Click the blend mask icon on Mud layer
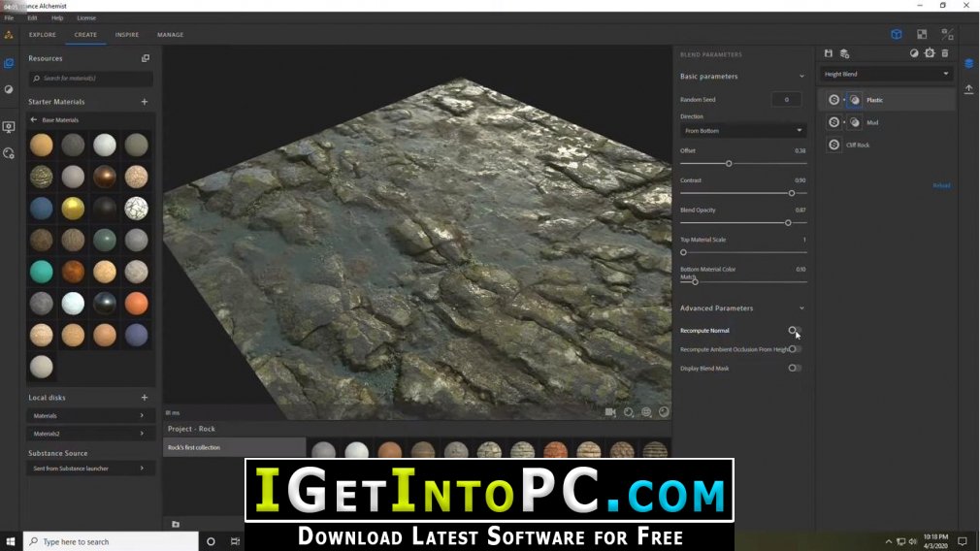The height and width of the screenshot is (551, 980). (x=855, y=122)
